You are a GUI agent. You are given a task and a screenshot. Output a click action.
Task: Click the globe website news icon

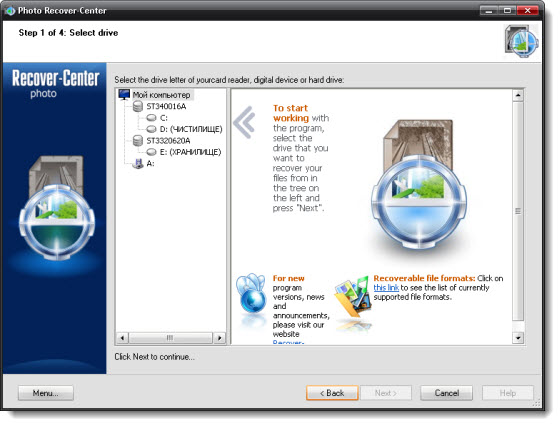click(x=252, y=294)
